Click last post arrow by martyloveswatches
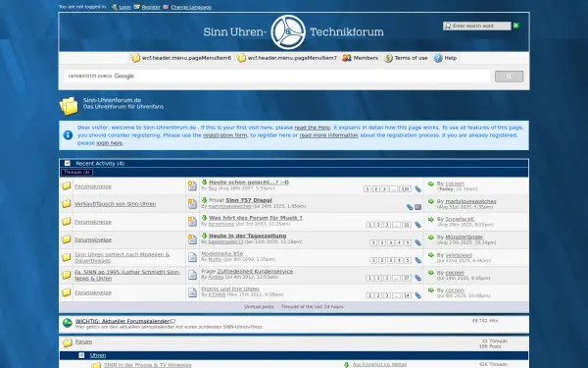 pyautogui.click(x=431, y=201)
